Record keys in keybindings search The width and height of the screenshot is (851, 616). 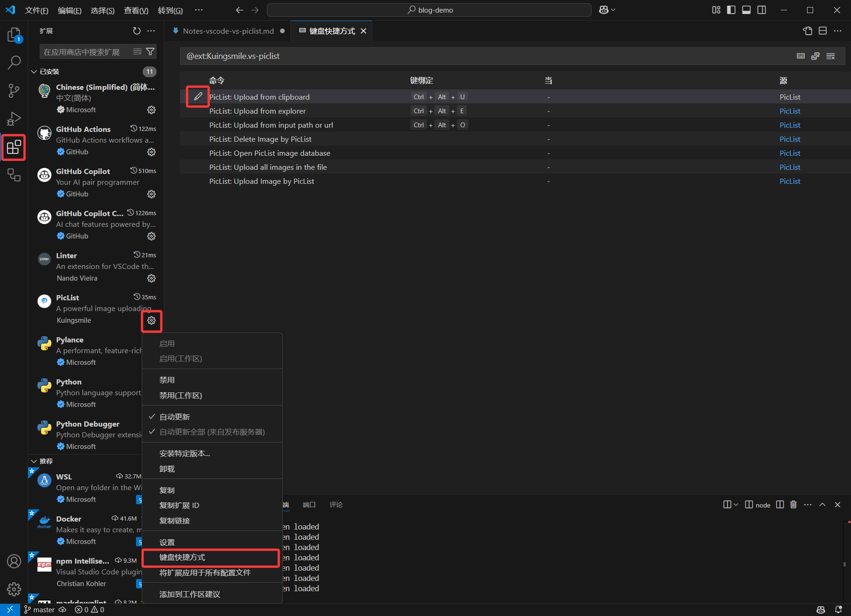[x=801, y=56]
